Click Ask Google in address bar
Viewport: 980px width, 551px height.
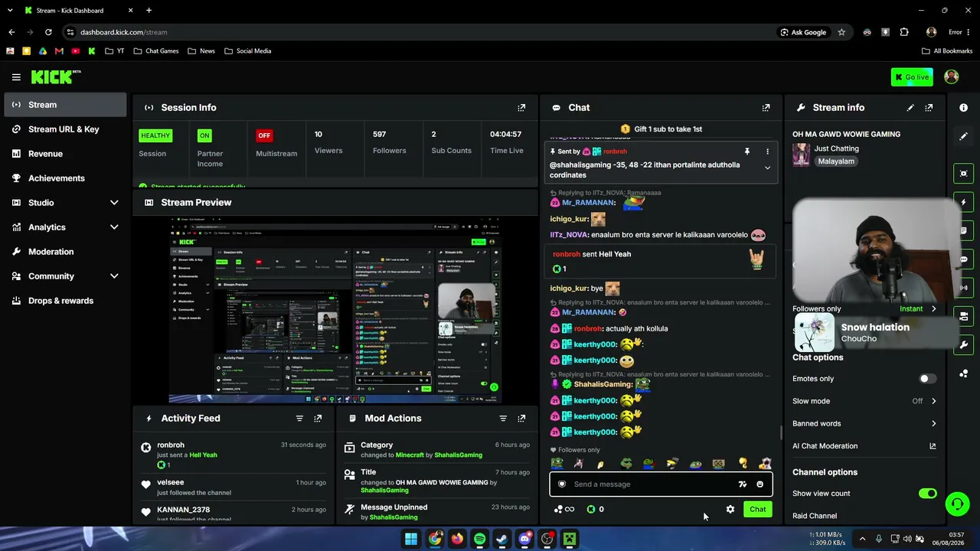803,32
